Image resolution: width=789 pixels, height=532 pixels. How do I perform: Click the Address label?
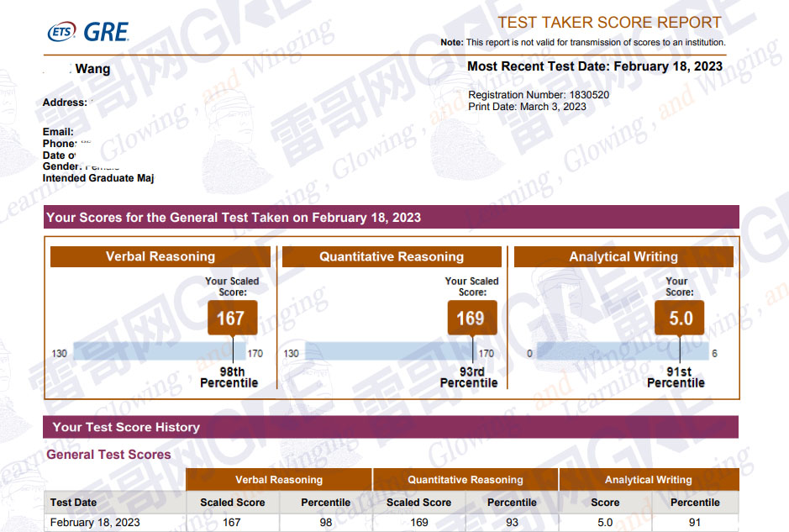coord(65,103)
